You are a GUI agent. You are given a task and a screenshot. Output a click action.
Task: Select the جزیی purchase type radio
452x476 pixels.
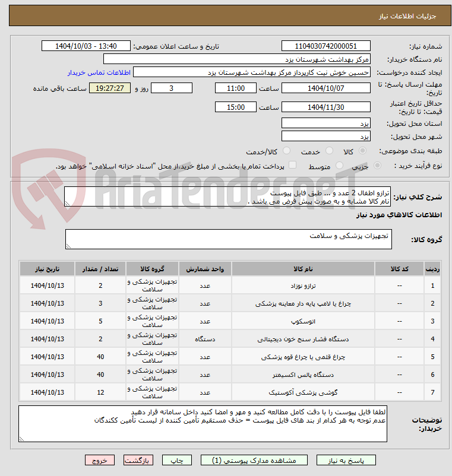tap(377, 166)
